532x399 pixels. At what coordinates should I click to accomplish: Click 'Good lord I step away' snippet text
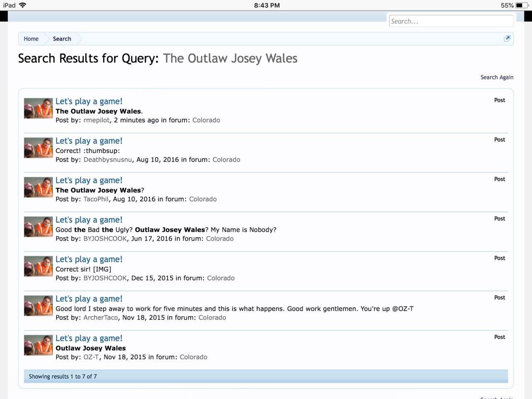tap(234, 309)
